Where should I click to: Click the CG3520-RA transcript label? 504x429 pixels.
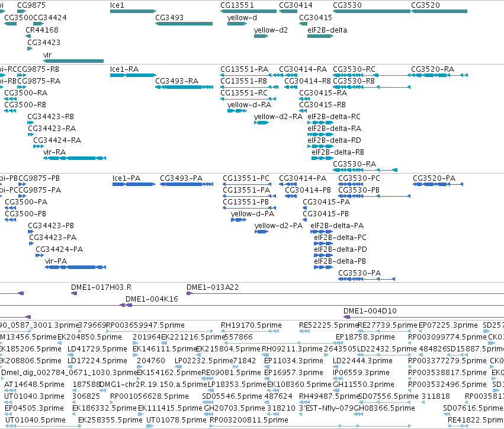[x=433, y=69]
